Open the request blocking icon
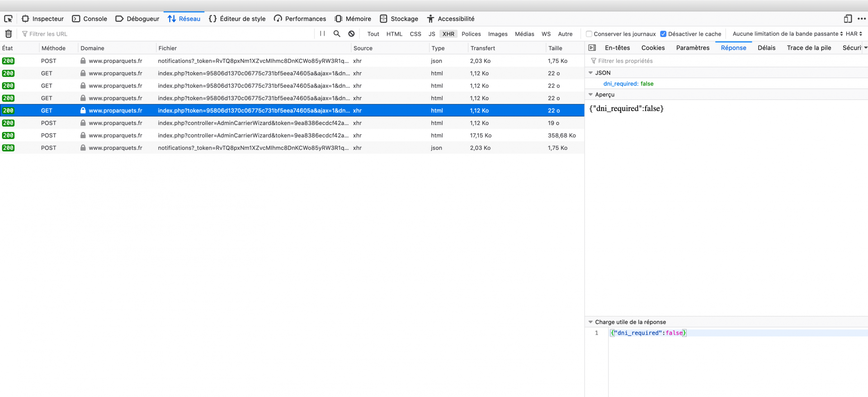The height and width of the screenshot is (397, 868). [351, 34]
